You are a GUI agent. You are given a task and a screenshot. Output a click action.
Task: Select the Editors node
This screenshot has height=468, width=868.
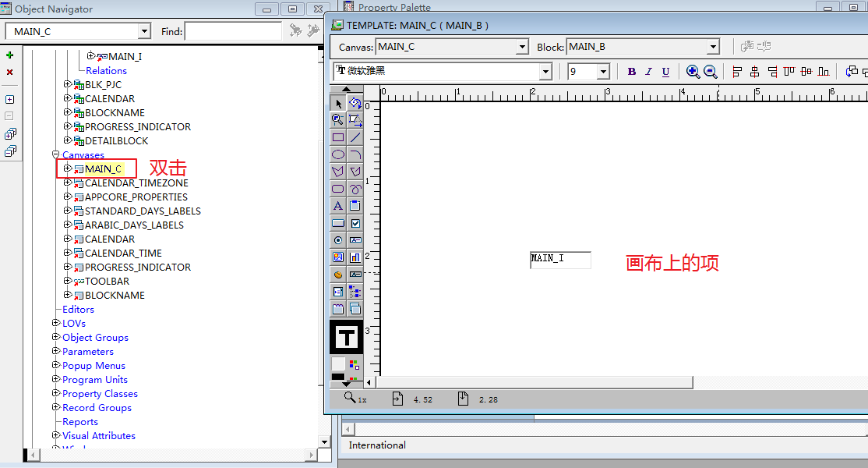78,310
